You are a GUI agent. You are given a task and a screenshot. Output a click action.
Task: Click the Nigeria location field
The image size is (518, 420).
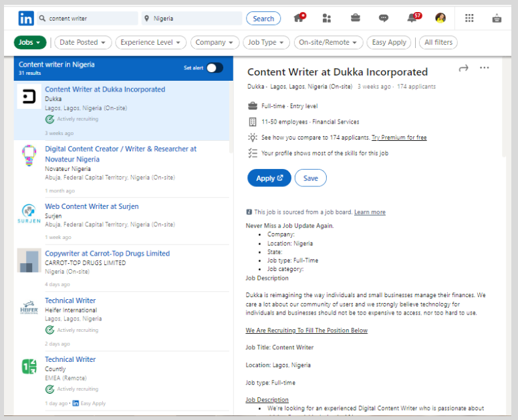[192, 19]
